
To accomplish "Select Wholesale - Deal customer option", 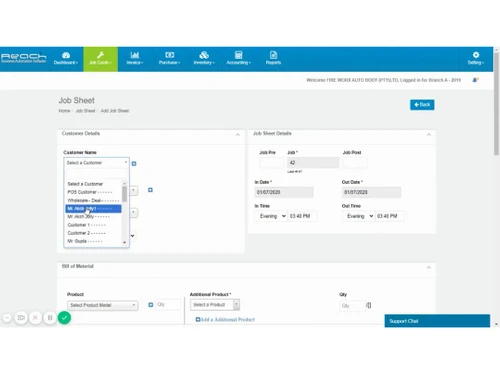I will 93,201.
